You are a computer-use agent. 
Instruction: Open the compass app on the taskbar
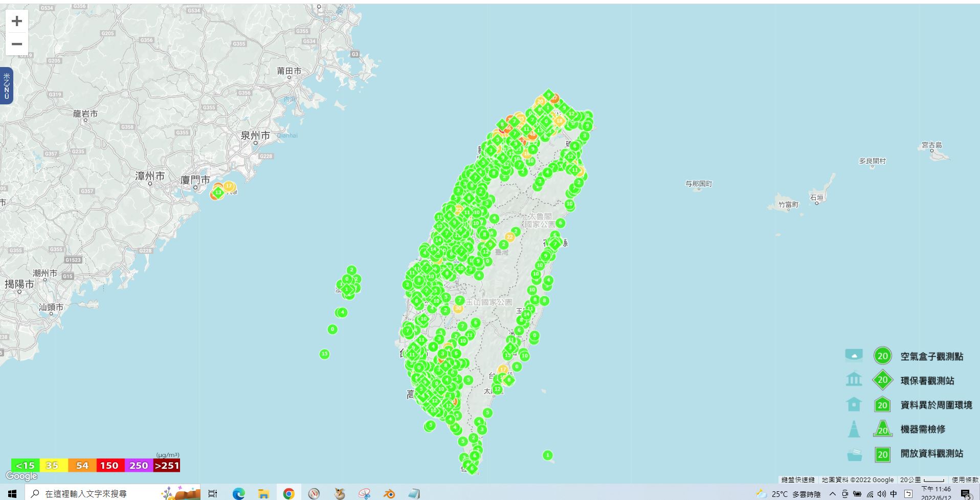[314, 493]
